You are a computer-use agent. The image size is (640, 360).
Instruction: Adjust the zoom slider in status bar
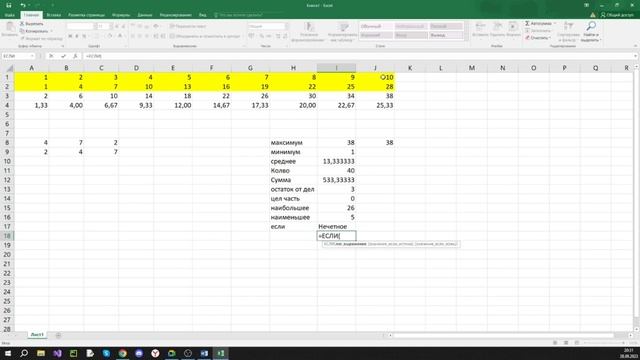(x=603, y=343)
